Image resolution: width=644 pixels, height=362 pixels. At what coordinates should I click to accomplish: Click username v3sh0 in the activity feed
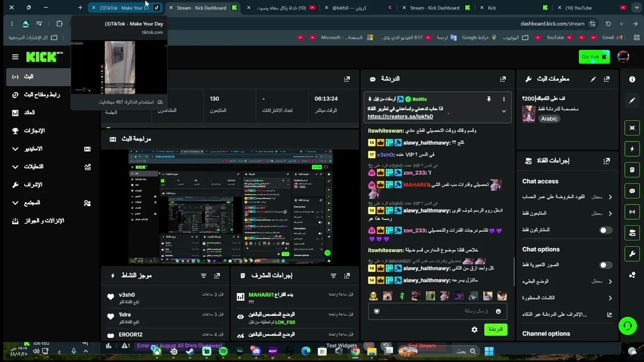coord(127,295)
